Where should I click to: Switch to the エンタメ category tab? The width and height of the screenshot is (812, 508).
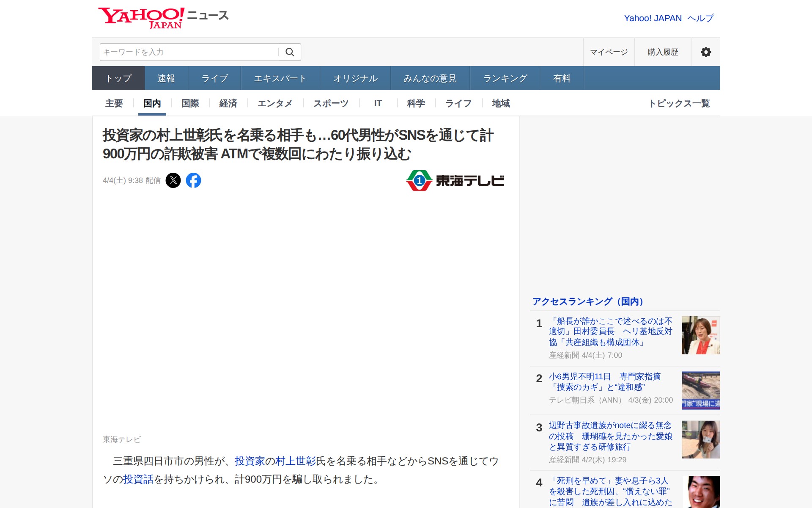(x=275, y=103)
